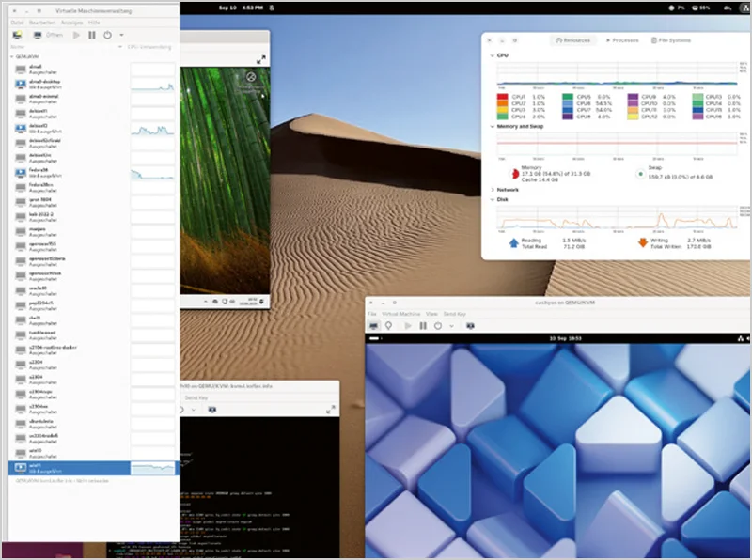Collapse the CPU section in System Monitor
Viewport: 752px width, 560px height.
pyautogui.click(x=492, y=56)
